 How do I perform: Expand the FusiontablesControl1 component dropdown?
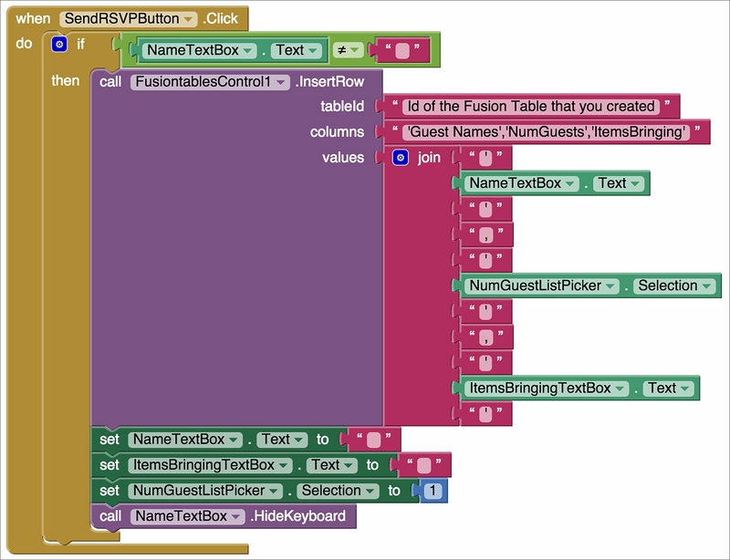pos(282,82)
